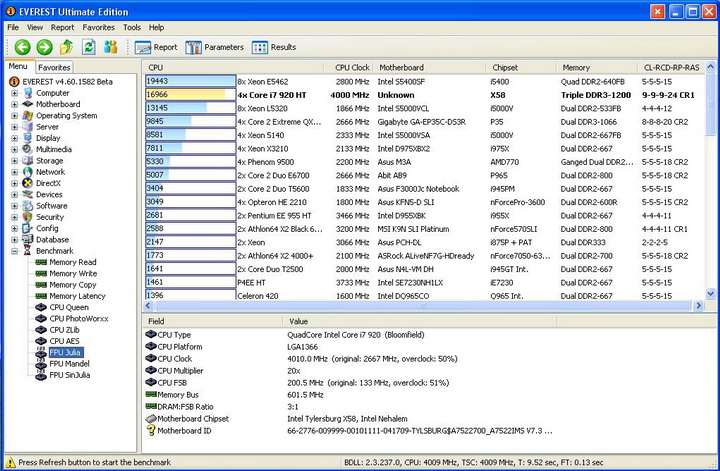Click the results list scroll down arrow

710,294
